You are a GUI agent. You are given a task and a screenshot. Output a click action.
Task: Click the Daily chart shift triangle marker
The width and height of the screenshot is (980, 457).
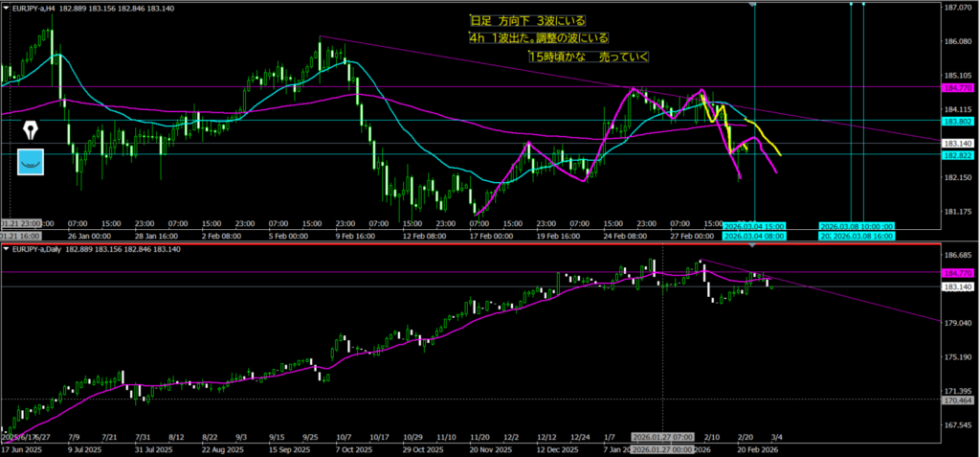tap(754, 246)
